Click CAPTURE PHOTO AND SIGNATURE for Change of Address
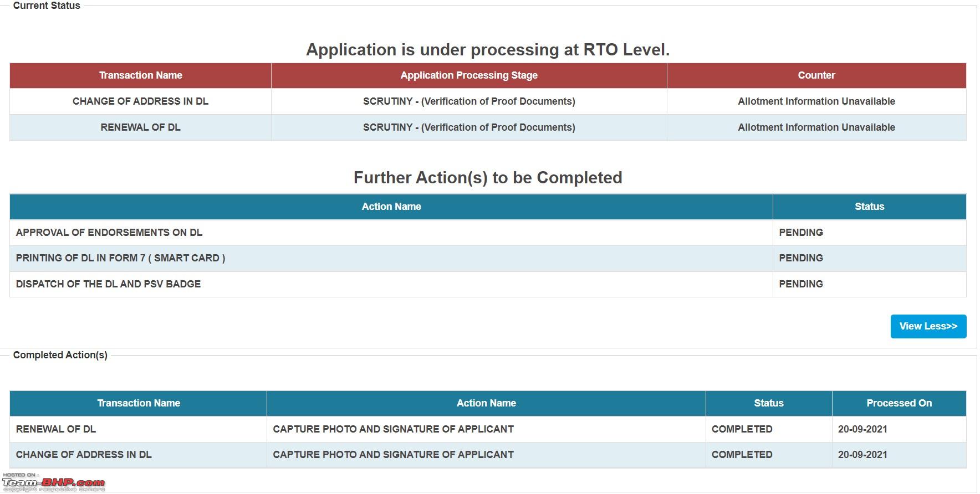 [x=393, y=455]
